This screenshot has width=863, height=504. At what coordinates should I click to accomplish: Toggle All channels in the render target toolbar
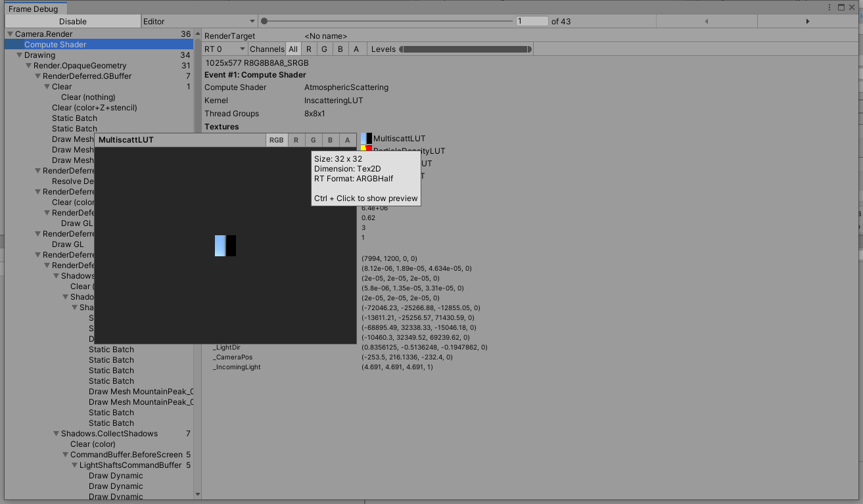[x=293, y=49]
